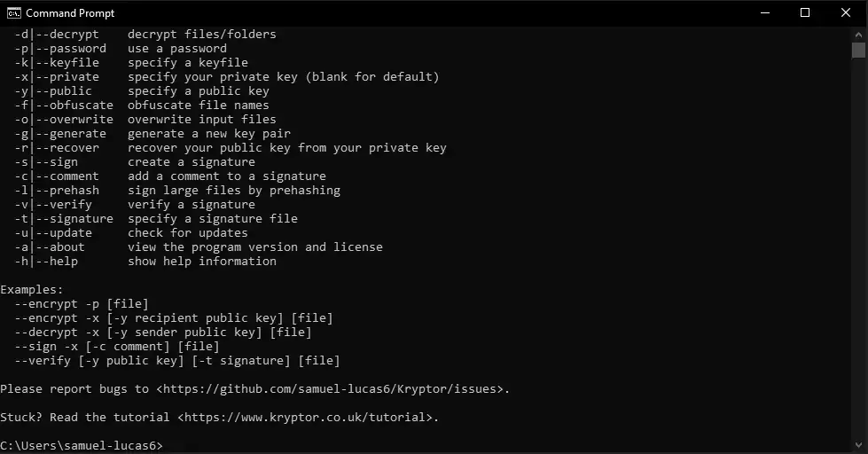
Task: Click the "Examples:" heading text
Action: click(32, 290)
